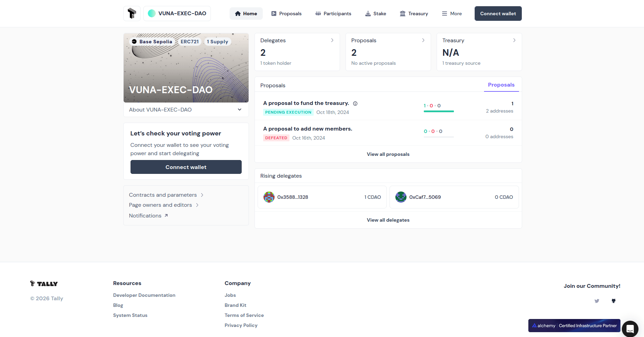
Task: Select the Home navigation icon
Action: [238, 13]
